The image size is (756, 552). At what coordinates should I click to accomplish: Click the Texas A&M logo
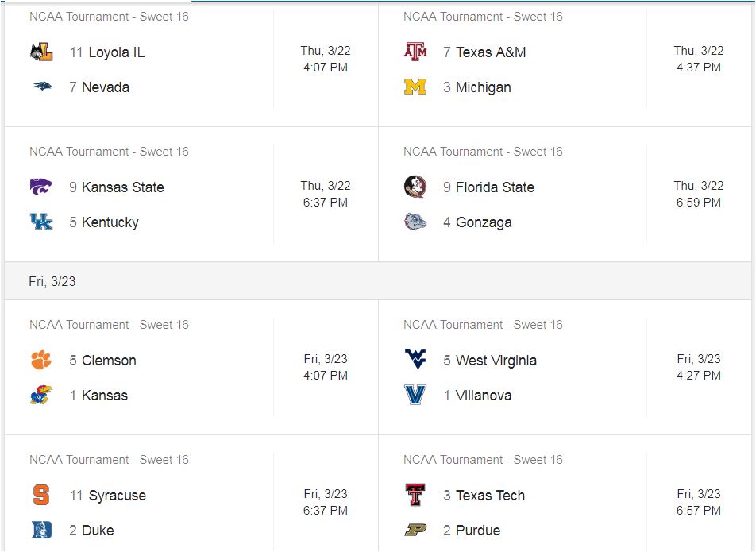click(415, 52)
